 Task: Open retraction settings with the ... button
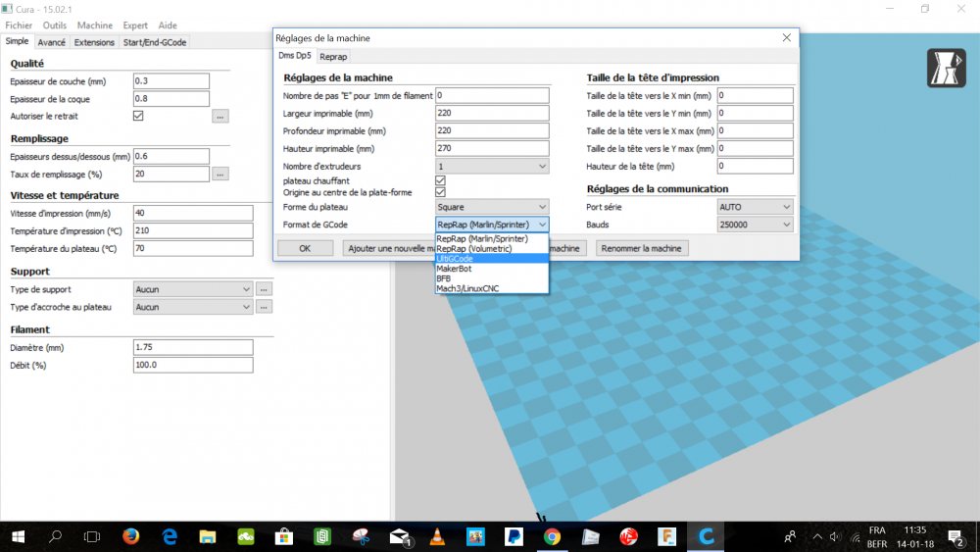[220, 117]
